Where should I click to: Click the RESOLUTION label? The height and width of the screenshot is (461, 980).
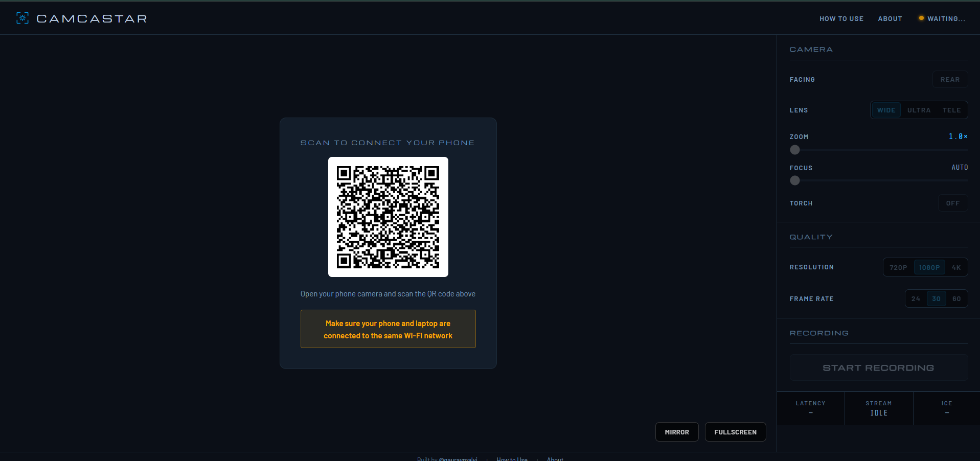pyautogui.click(x=811, y=267)
